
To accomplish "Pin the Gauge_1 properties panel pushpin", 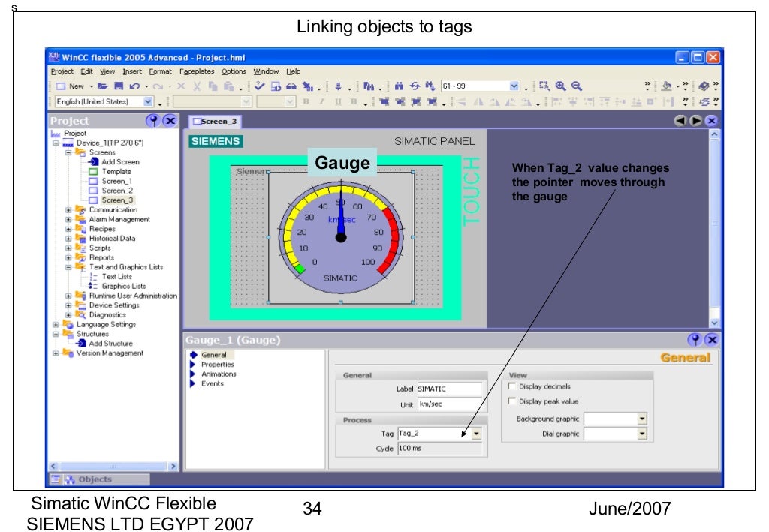I will [x=695, y=339].
